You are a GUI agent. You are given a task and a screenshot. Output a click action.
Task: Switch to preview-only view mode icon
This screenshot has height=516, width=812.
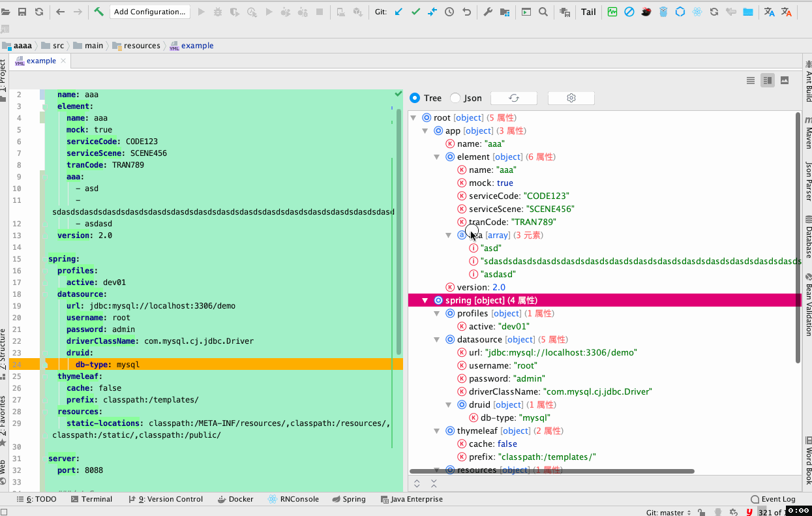coord(785,80)
